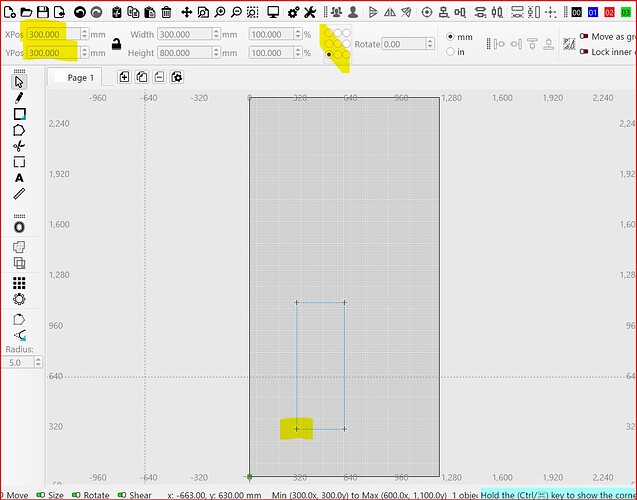Delete selection with the trash icon
637x500 pixels.
[166, 13]
